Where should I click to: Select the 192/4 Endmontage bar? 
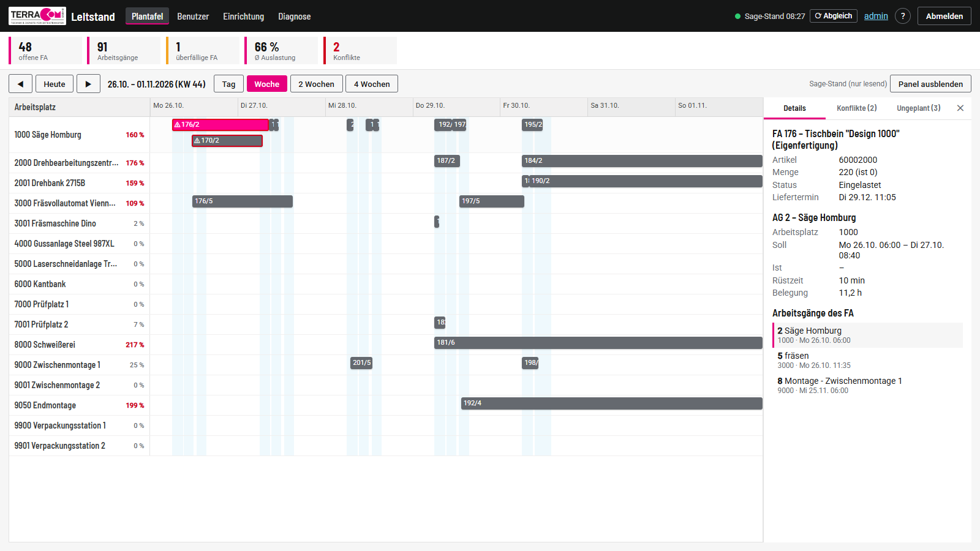click(x=612, y=403)
